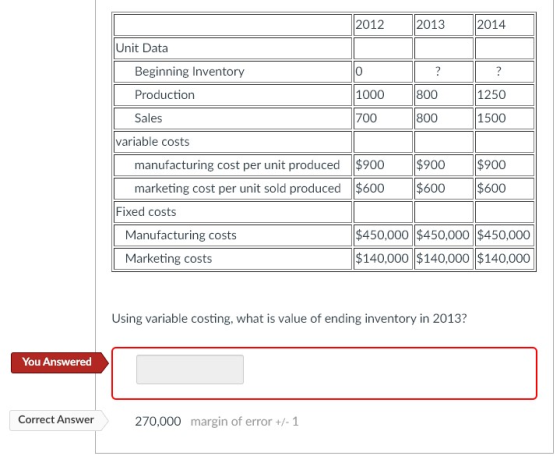Select manufacturing cost per unit produced label

237,165
